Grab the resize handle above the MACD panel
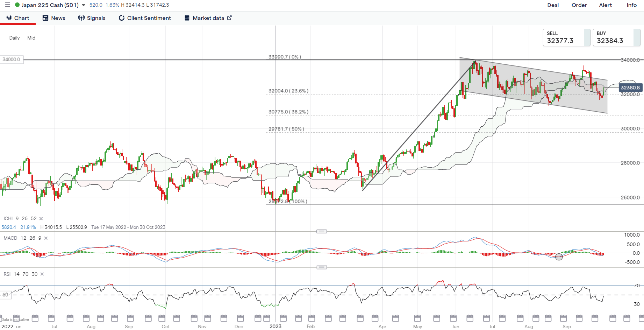The height and width of the screenshot is (330, 644). (322, 231)
